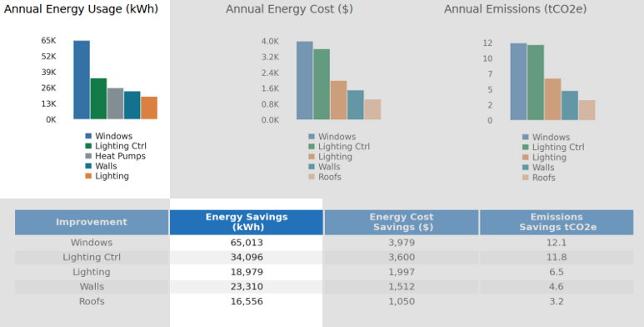
Task: Click the Windows bar in Energy Usage chart
Action: click(82, 80)
